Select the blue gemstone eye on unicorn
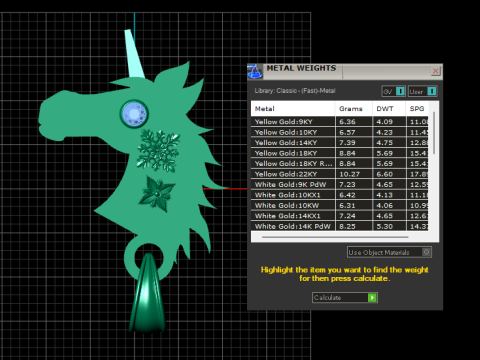 [134, 114]
